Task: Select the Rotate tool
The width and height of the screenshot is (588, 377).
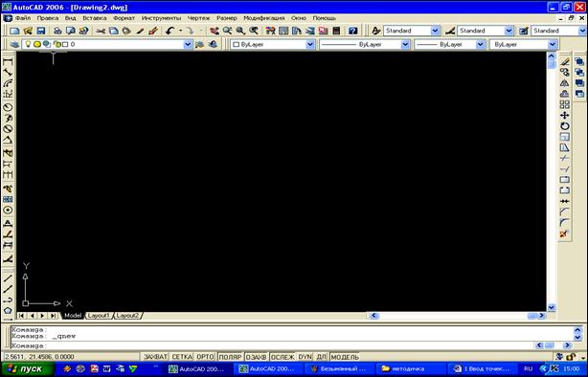Action: pyautogui.click(x=564, y=126)
